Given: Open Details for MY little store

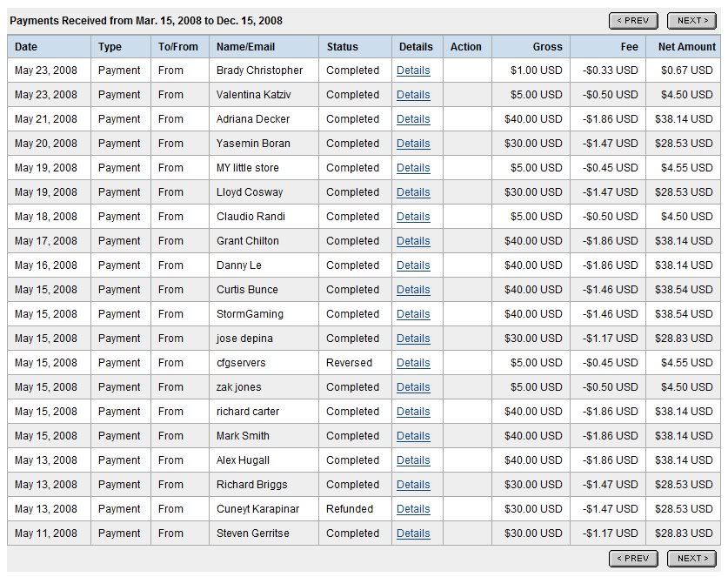Looking at the screenshot, I should [x=413, y=168].
